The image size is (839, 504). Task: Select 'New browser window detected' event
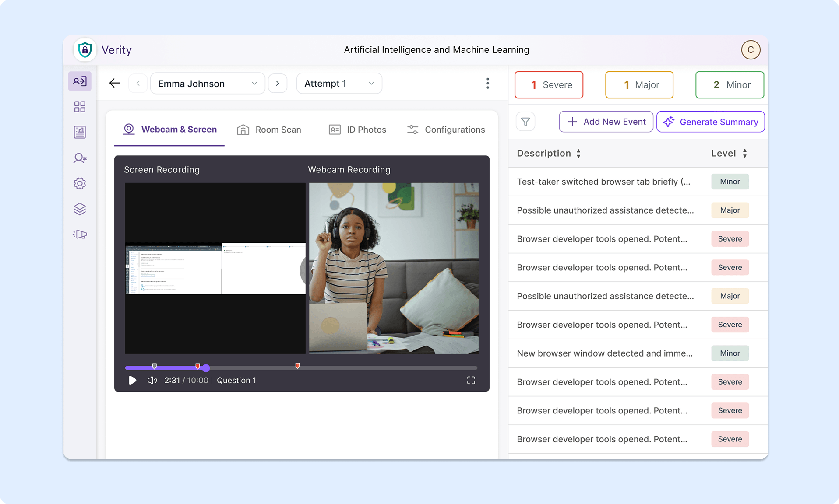638,353
